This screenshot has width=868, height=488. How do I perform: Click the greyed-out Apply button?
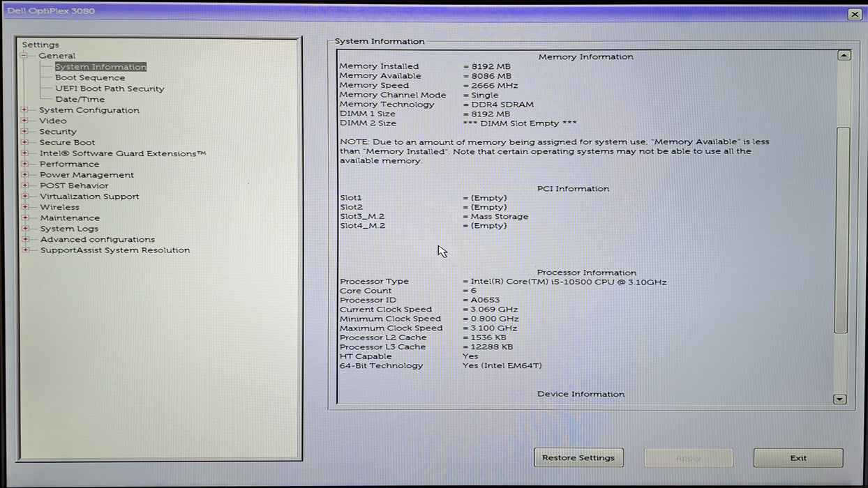(x=689, y=458)
